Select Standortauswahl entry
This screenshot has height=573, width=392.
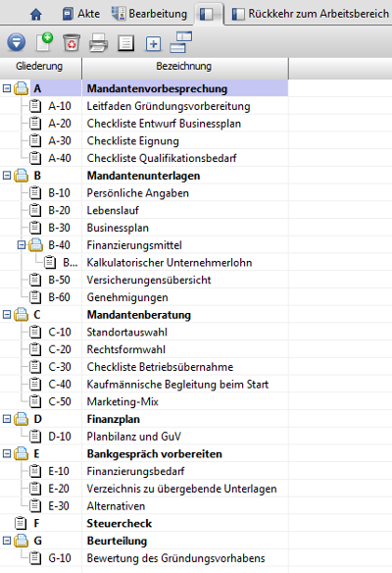pyautogui.click(x=126, y=333)
